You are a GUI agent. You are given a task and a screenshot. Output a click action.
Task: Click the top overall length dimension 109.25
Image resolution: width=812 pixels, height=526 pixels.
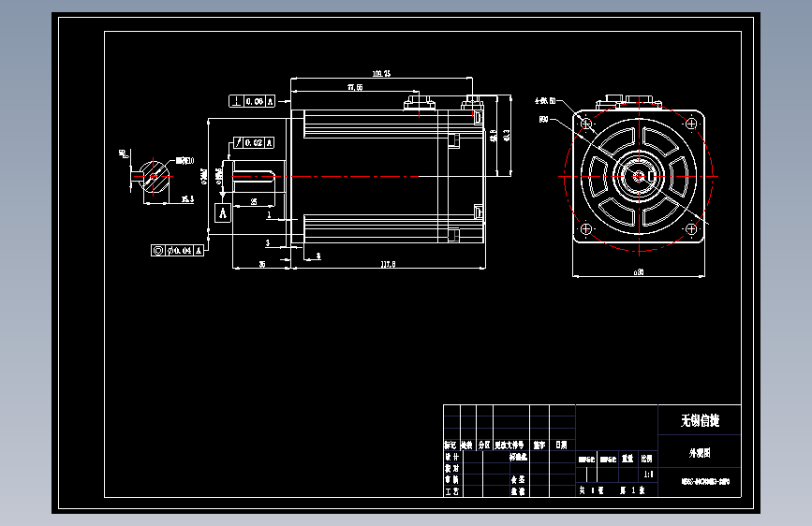click(382, 74)
